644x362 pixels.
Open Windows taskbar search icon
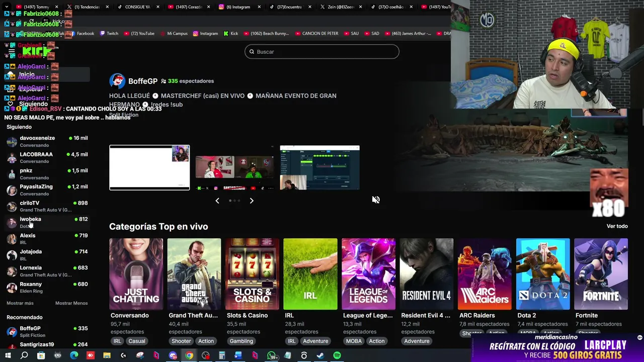point(24,355)
